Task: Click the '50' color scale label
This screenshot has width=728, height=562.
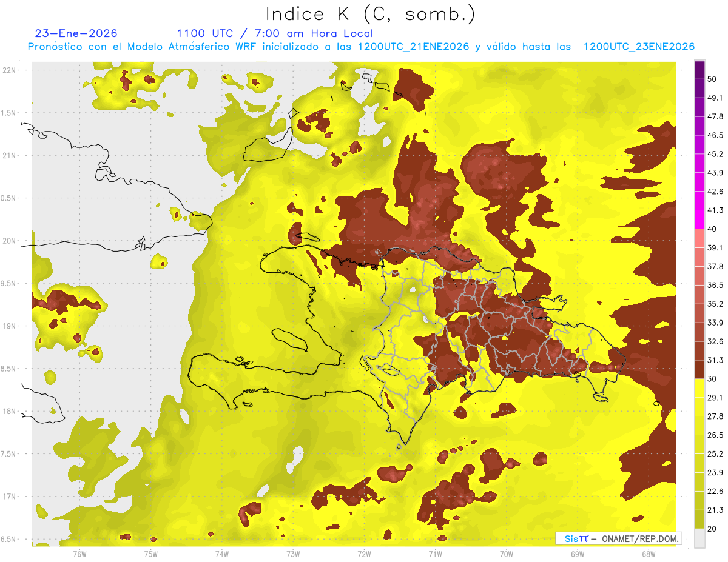Action: [x=713, y=79]
